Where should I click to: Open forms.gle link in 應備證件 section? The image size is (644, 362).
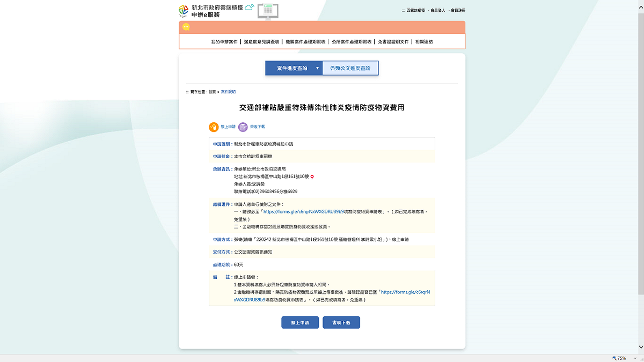304,212
